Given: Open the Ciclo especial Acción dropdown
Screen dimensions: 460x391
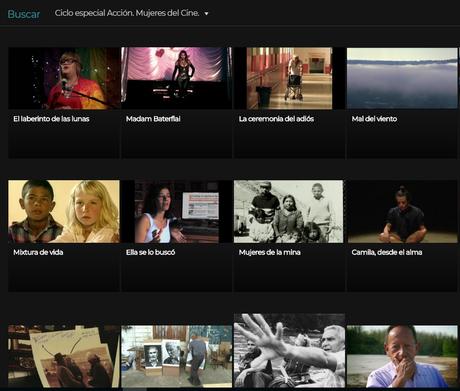Looking at the screenshot, I should tap(131, 13).
